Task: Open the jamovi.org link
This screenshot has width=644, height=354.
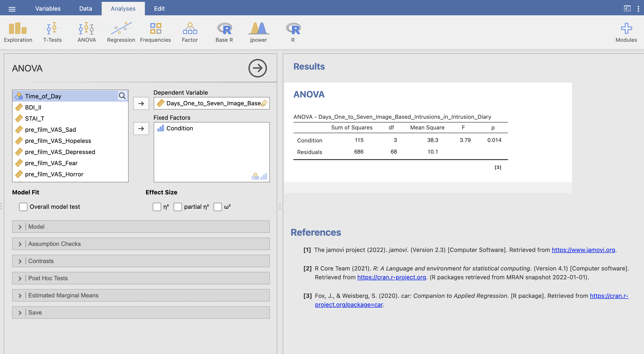Action: [583, 250]
